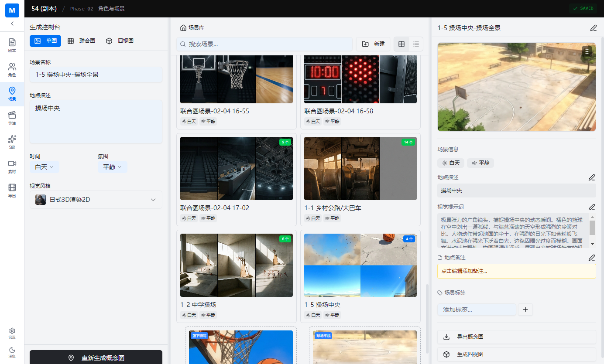Open the 时间 白天 dropdown
604x364 pixels.
pyautogui.click(x=44, y=167)
